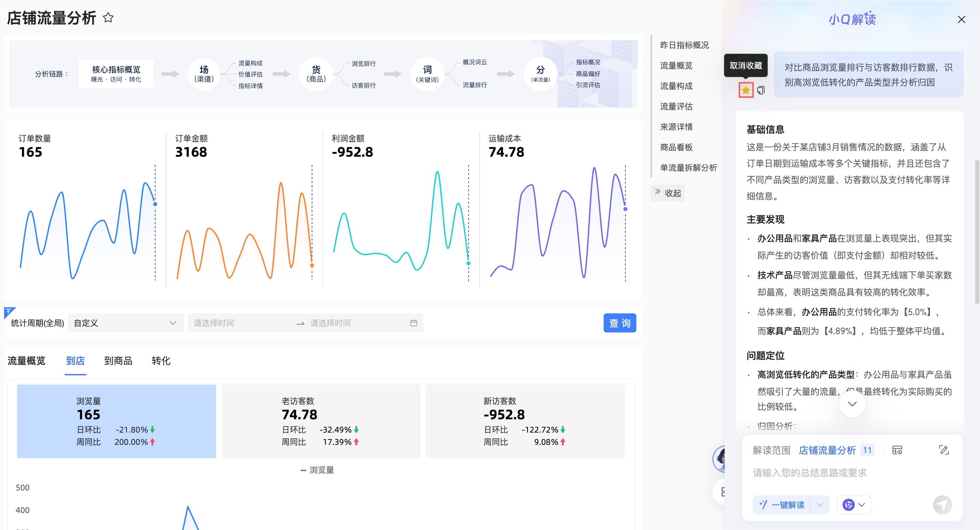Open the table preview icon beside 解读范围
Viewport: 980px width, 530px height.
pos(897,450)
